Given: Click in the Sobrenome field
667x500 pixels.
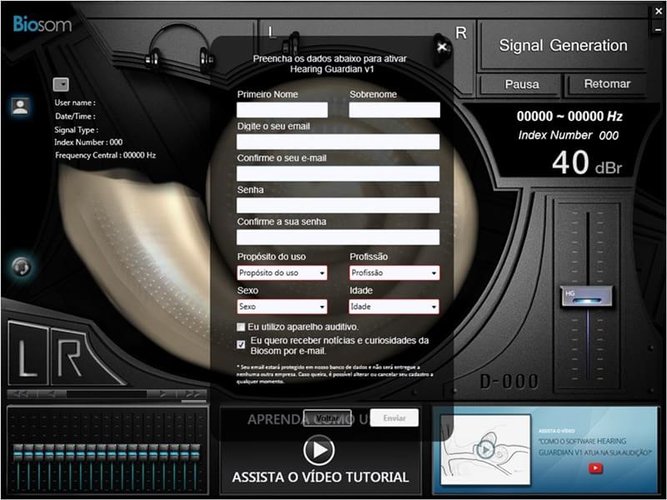Looking at the screenshot, I should [x=394, y=110].
